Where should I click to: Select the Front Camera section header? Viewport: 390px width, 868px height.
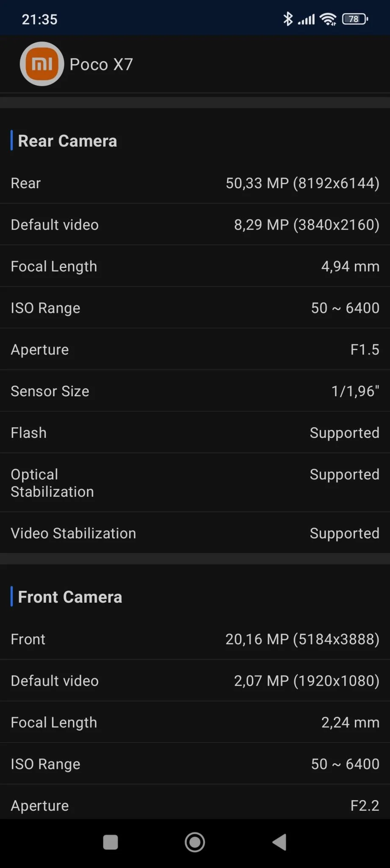tap(70, 597)
